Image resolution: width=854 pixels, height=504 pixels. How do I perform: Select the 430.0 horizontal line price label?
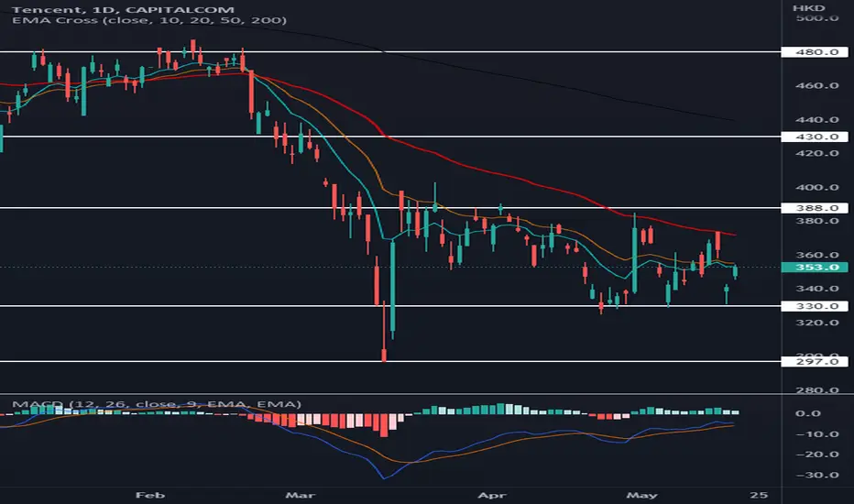815,137
